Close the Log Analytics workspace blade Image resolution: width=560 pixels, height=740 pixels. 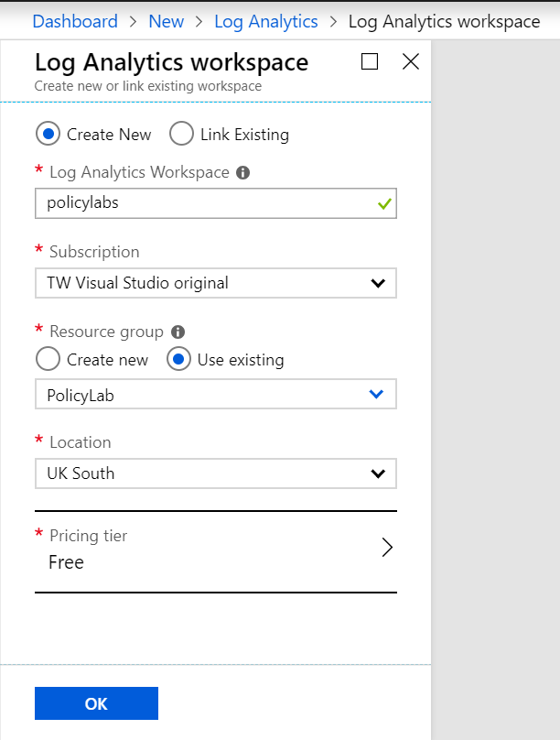pos(411,61)
